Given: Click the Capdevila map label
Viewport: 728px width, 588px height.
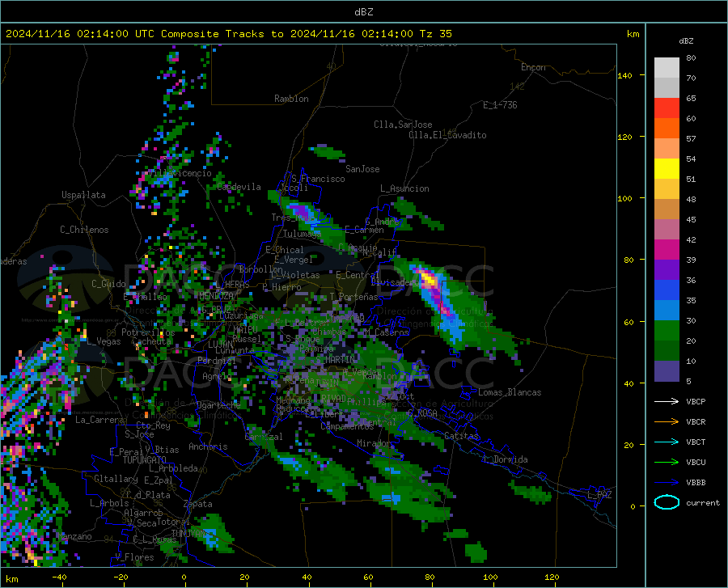Looking at the screenshot, I should click(x=239, y=187).
